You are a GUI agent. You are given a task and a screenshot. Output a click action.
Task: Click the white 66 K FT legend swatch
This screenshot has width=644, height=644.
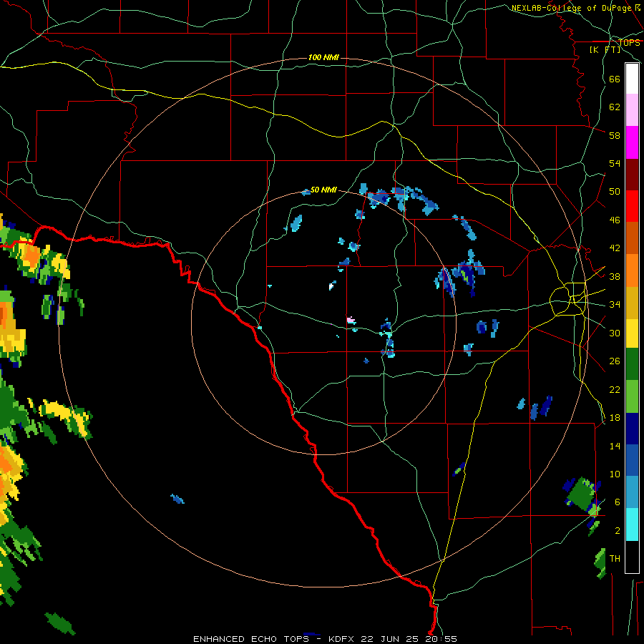coord(632,79)
